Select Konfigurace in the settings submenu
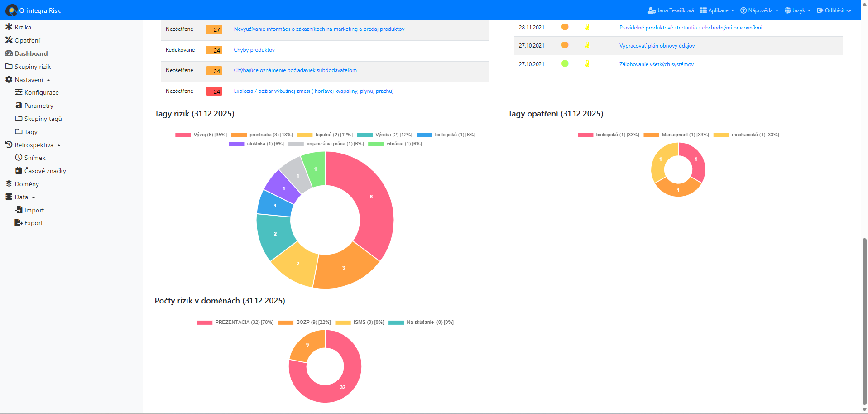Viewport: 868px width, 414px height. [x=41, y=92]
